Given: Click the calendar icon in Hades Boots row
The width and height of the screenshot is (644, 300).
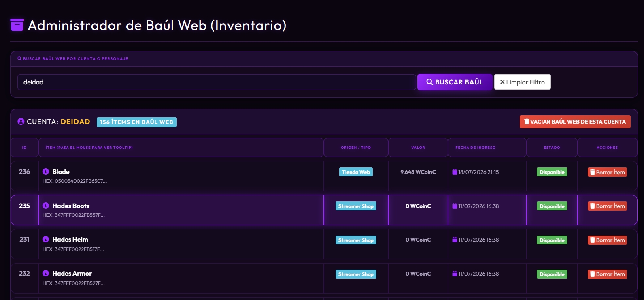Looking at the screenshot, I should (455, 206).
